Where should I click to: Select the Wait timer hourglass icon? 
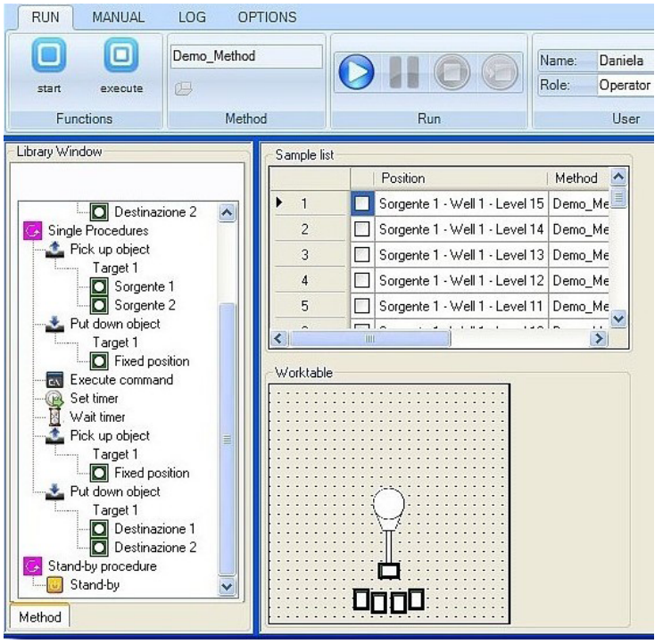pos(55,417)
